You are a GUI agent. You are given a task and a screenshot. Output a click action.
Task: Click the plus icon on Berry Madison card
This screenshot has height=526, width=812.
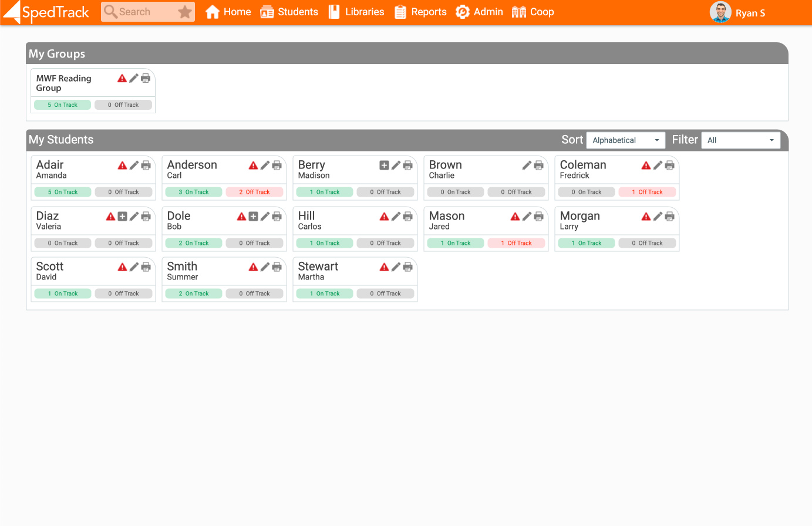coord(384,166)
